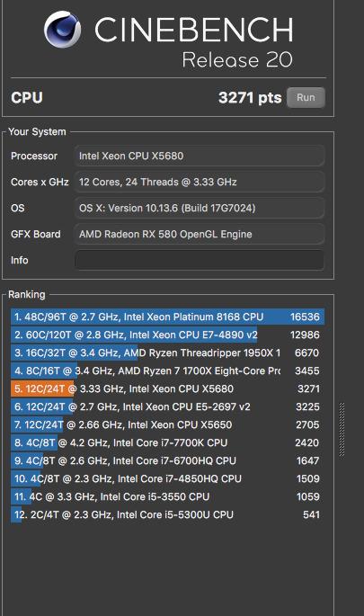The width and height of the screenshot is (364, 616).
Task: Click the Cinebench sphere logo icon
Action: pyautogui.click(x=62, y=30)
